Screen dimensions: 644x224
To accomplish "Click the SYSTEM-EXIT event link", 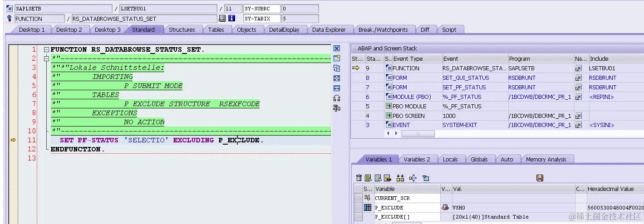I will tap(460, 125).
